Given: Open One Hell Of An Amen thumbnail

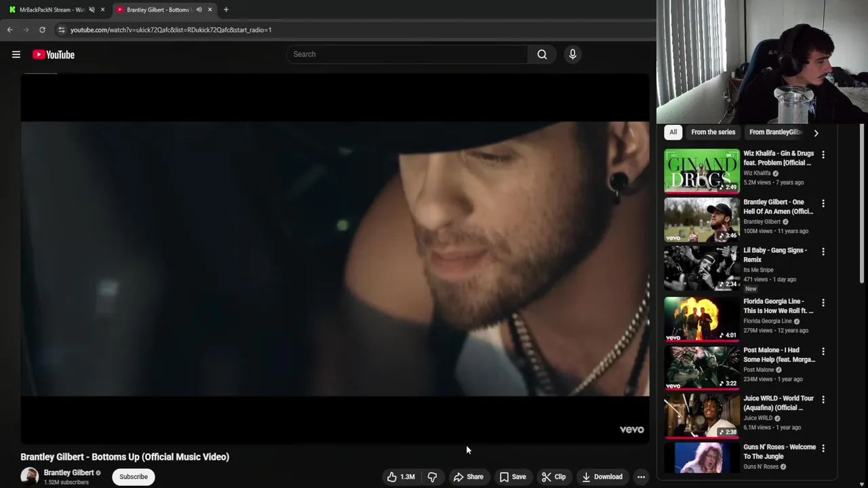Looking at the screenshot, I should (x=702, y=220).
